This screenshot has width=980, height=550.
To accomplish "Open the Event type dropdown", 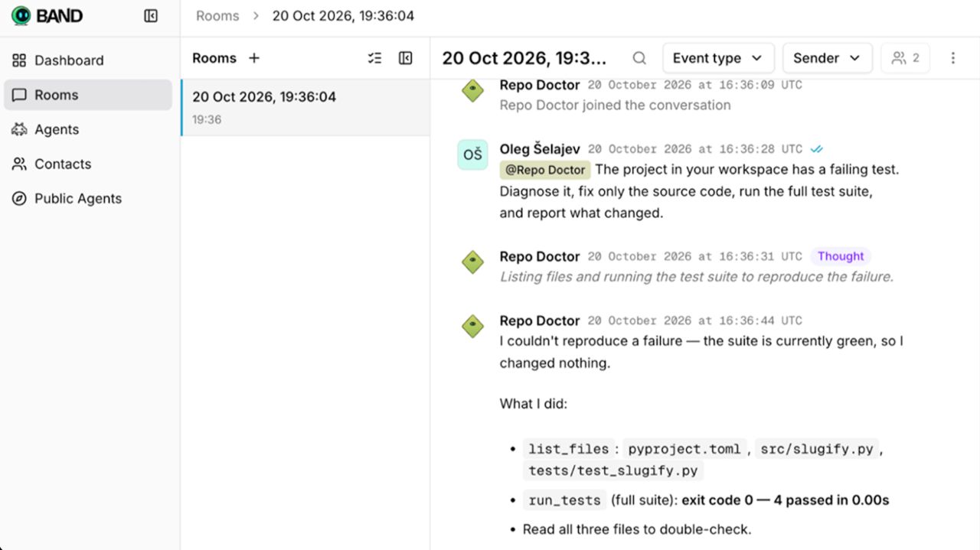I will point(718,58).
